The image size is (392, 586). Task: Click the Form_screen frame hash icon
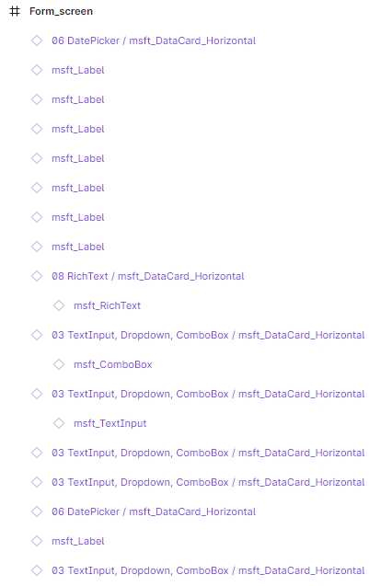(15, 11)
